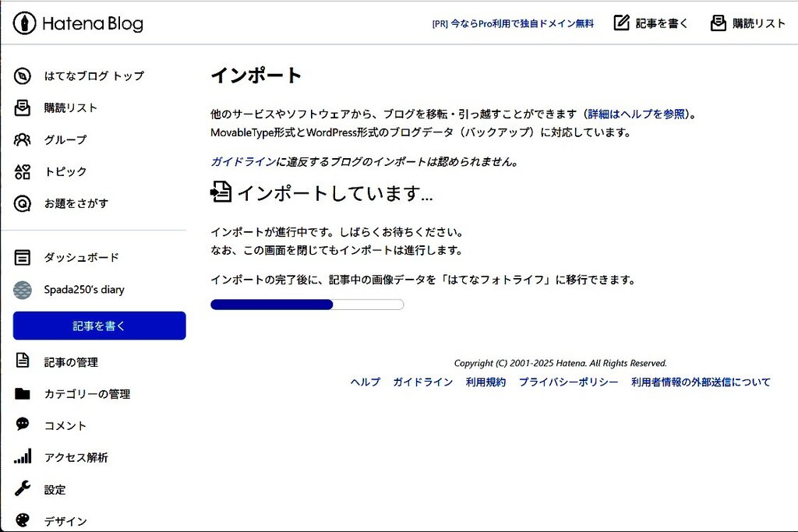Screen dimensions: 798x532
Task: Click the dashboard panel icon
Action: point(23,257)
